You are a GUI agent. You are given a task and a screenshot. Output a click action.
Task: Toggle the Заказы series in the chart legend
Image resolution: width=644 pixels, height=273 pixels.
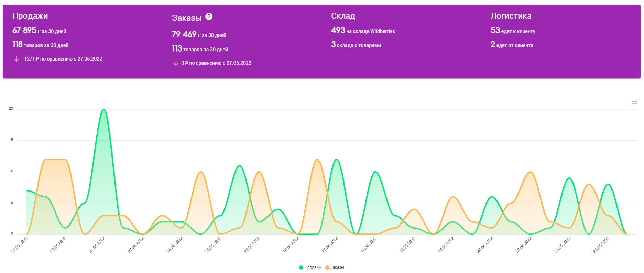click(335, 267)
